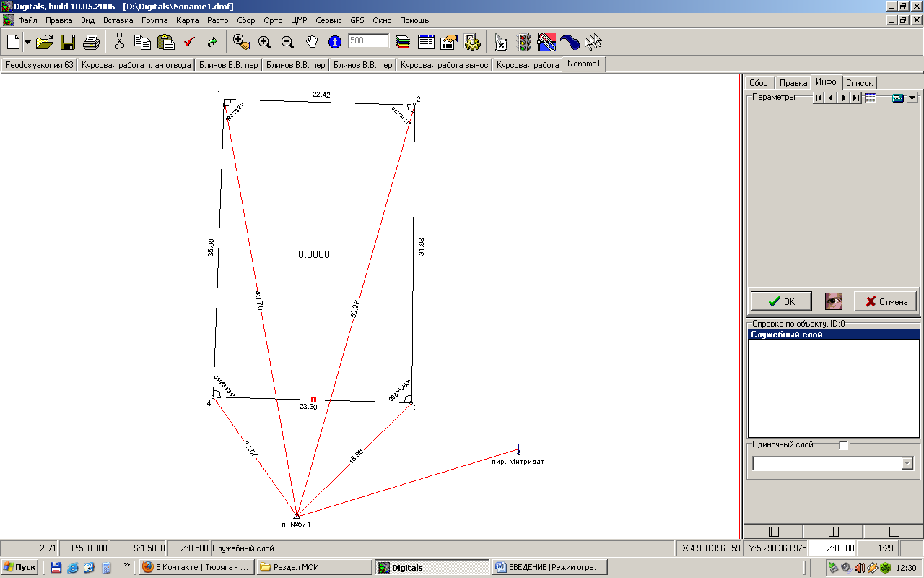Expand the layer combo box under Одиночный слой
The width and height of the screenshot is (924, 578).
coord(907,463)
